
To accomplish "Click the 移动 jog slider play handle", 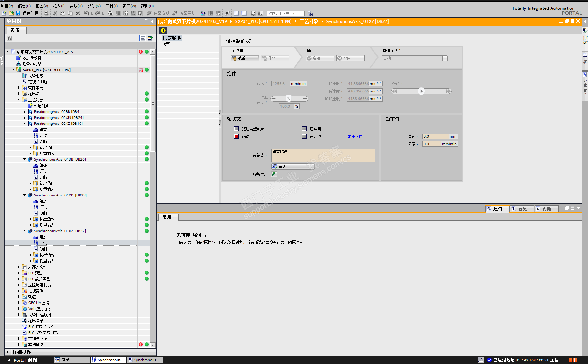I will [x=421, y=91].
